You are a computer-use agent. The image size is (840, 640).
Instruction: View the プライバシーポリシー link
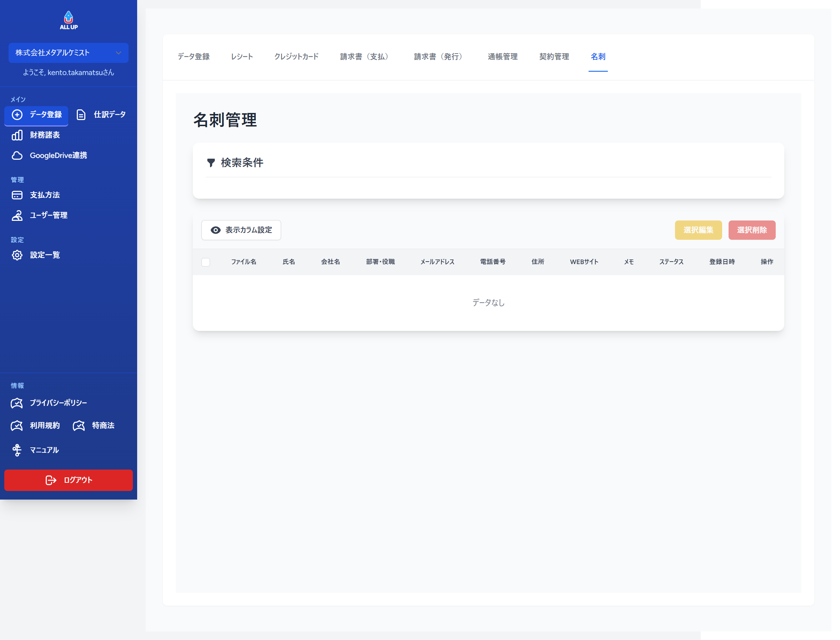pos(49,403)
